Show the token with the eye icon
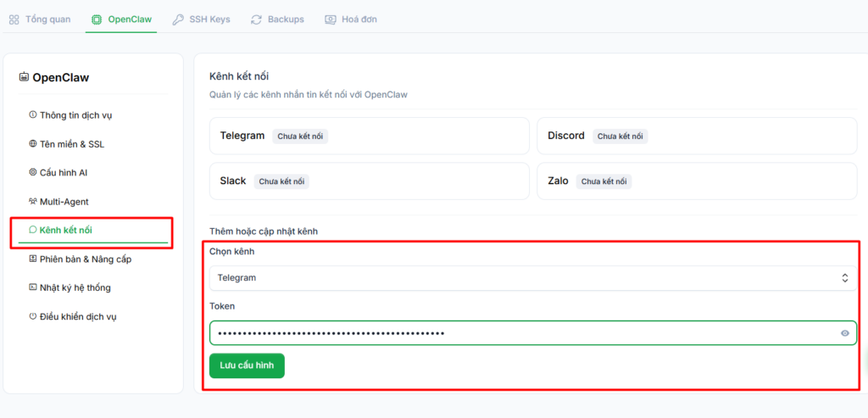 click(x=845, y=333)
